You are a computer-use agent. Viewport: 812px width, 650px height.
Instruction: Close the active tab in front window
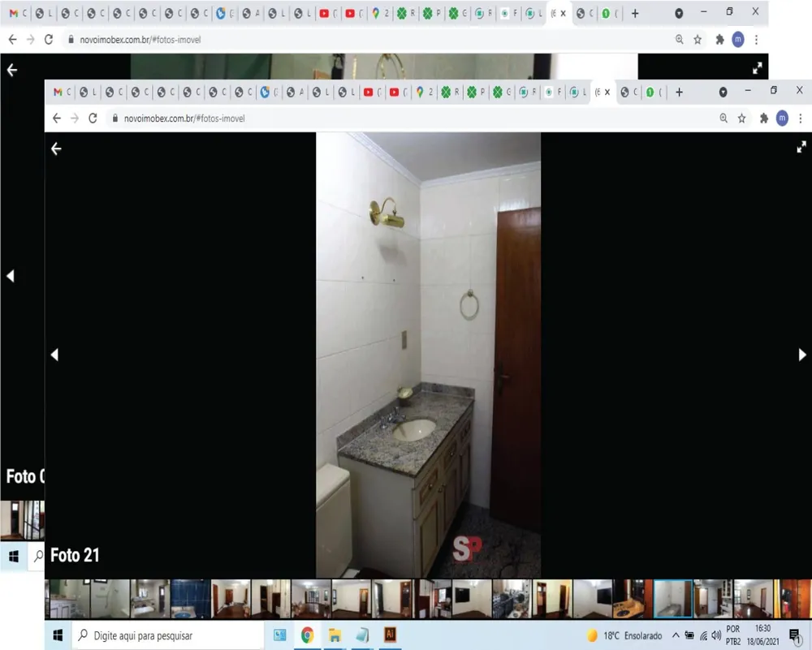[607, 93]
